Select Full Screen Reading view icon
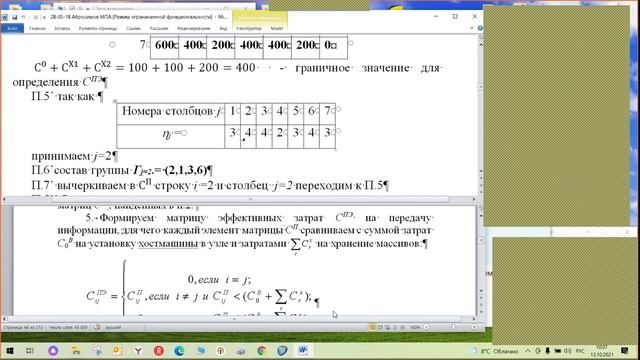640x360 pixels. click(380, 327)
